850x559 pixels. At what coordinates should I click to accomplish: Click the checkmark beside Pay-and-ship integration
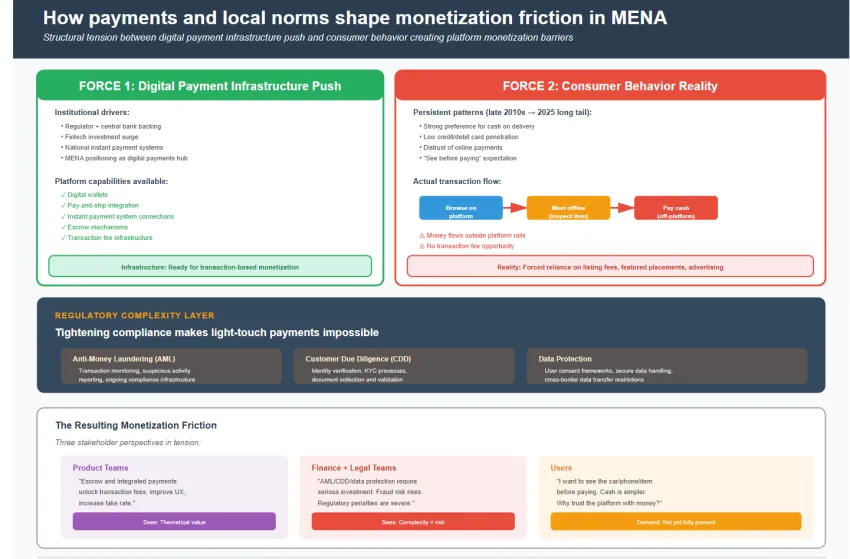click(x=63, y=205)
